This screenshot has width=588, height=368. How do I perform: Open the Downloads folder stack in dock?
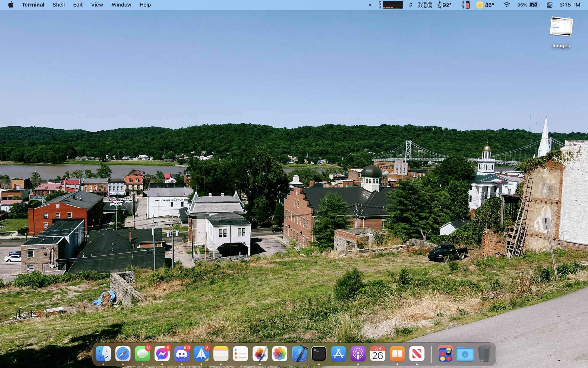point(465,354)
